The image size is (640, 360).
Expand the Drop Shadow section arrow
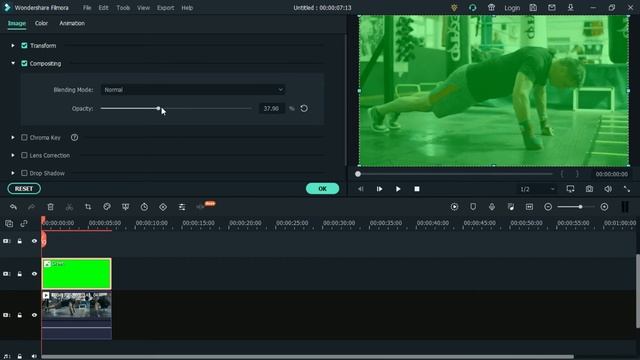pyautogui.click(x=13, y=173)
